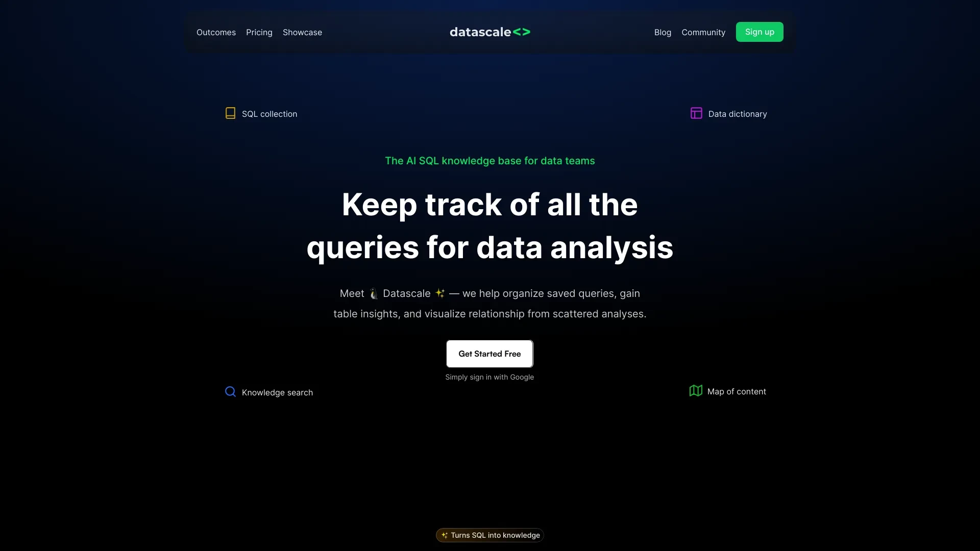
Task: Expand the SQL collection section
Action: point(261,113)
